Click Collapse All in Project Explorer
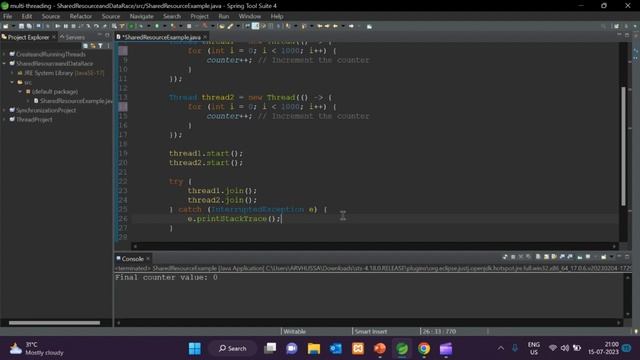640x360 pixels. (85, 46)
